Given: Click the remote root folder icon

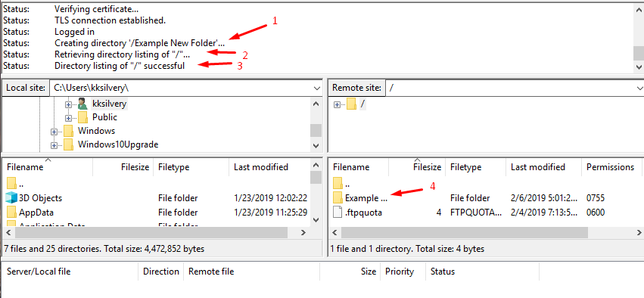Looking at the screenshot, I should [x=351, y=104].
